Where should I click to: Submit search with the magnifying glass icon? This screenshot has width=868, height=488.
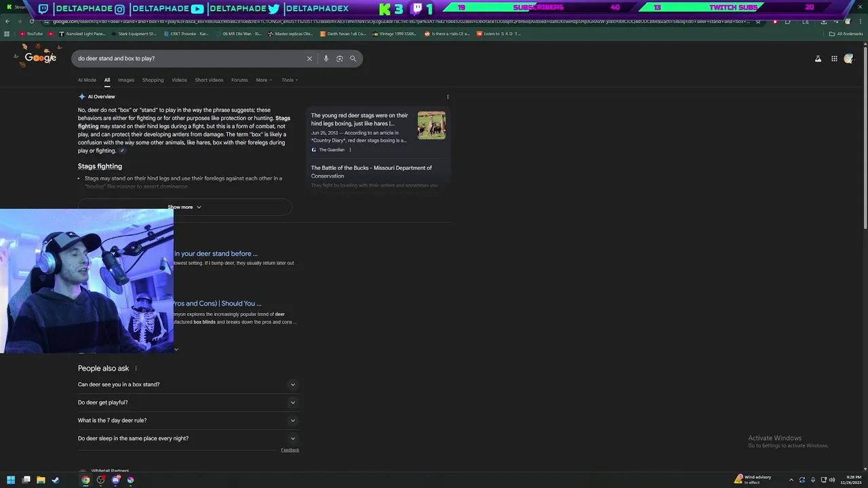point(353,58)
